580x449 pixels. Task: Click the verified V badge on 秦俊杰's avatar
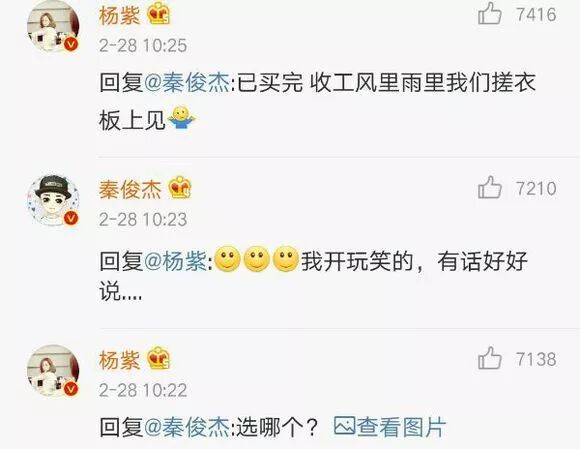71,218
